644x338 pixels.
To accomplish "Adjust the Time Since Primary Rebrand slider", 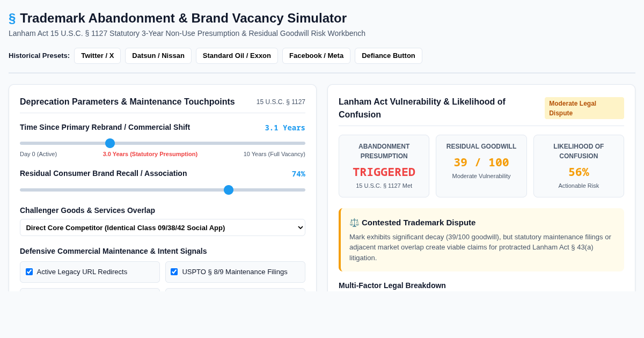I will pyautogui.click(x=163, y=143).
